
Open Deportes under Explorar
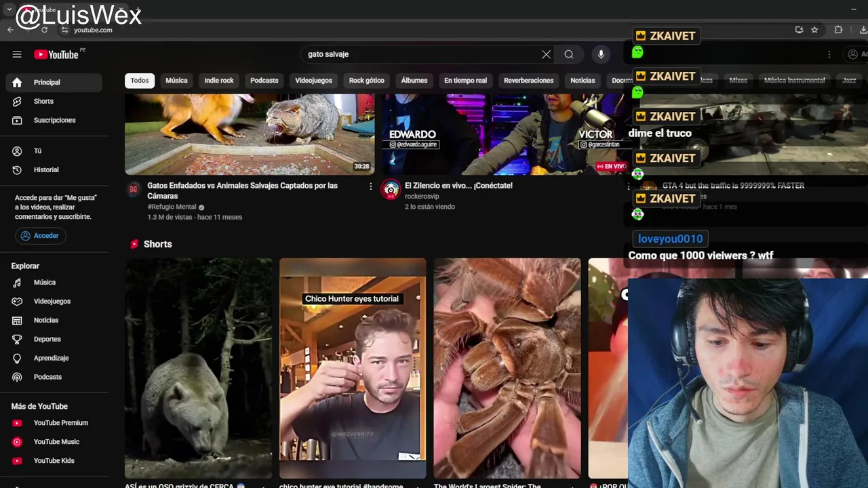click(54, 340)
